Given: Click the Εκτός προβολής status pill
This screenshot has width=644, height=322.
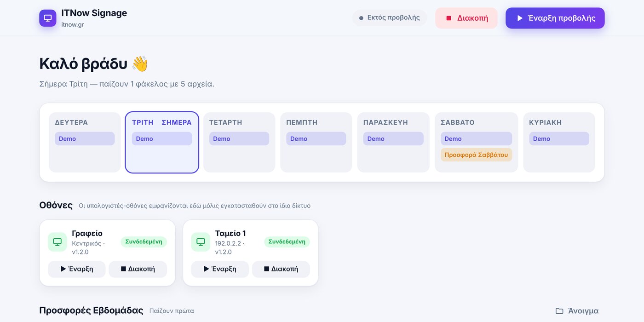Looking at the screenshot, I should pos(390,18).
